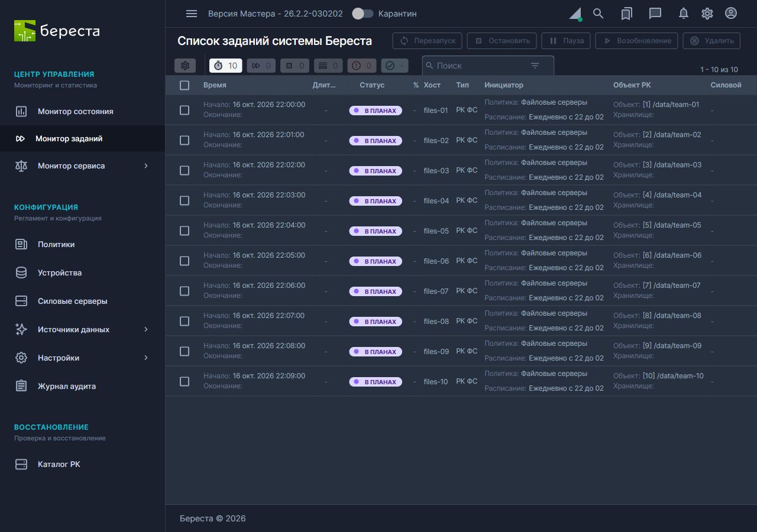Click the search magnifier icon in header
The width and height of the screenshot is (757, 532).
(x=599, y=14)
